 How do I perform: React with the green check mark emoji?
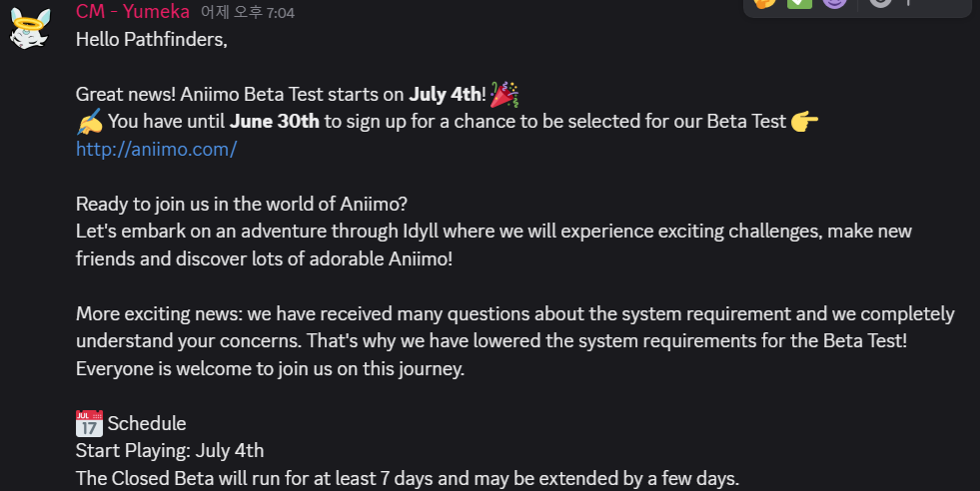tap(798, 3)
